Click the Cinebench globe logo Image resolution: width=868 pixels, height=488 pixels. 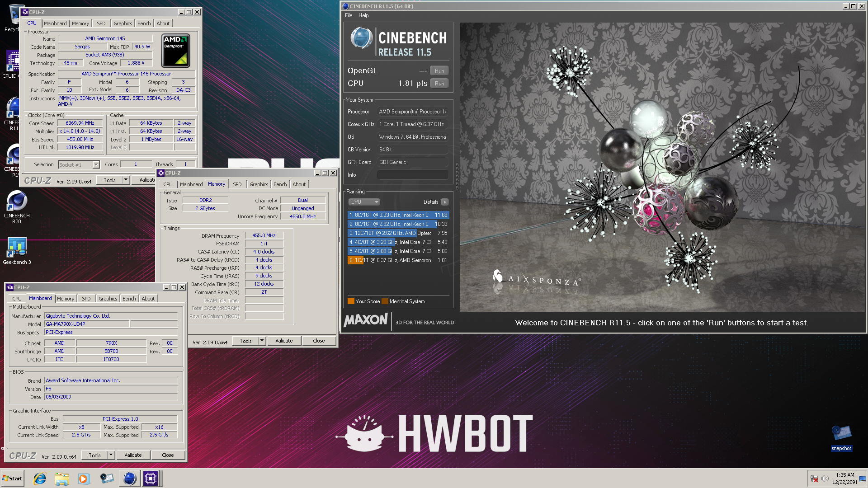(x=362, y=38)
